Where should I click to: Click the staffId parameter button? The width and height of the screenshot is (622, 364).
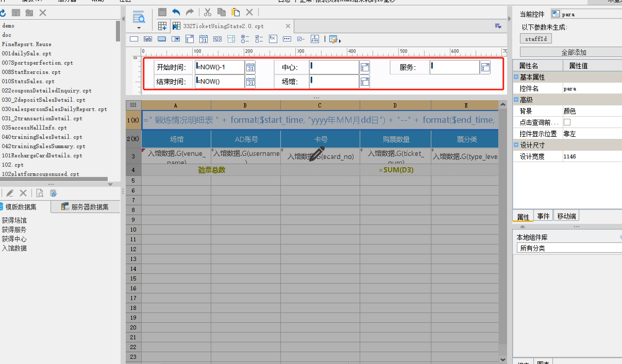tap(536, 39)
